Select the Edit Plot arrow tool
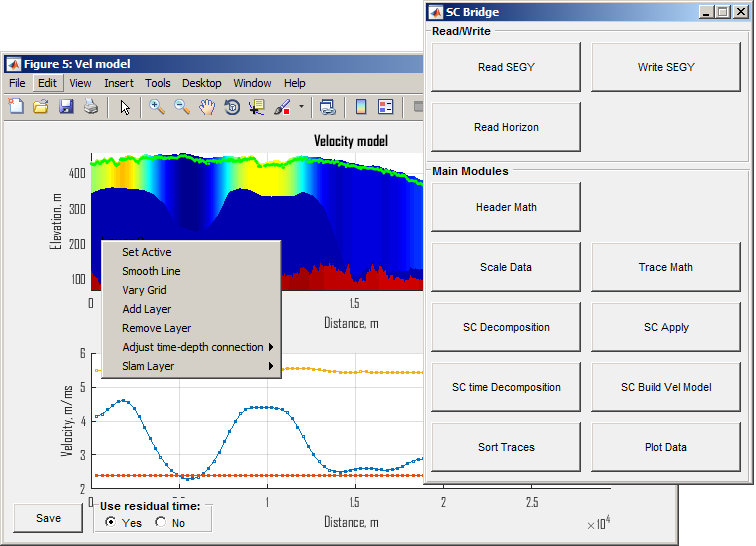 125,107
